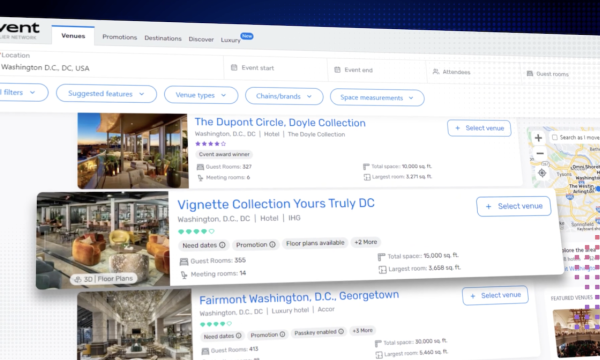Switch to the Promotions tab
The width and height of the screenshot is (600, 360).
[119, 37]
